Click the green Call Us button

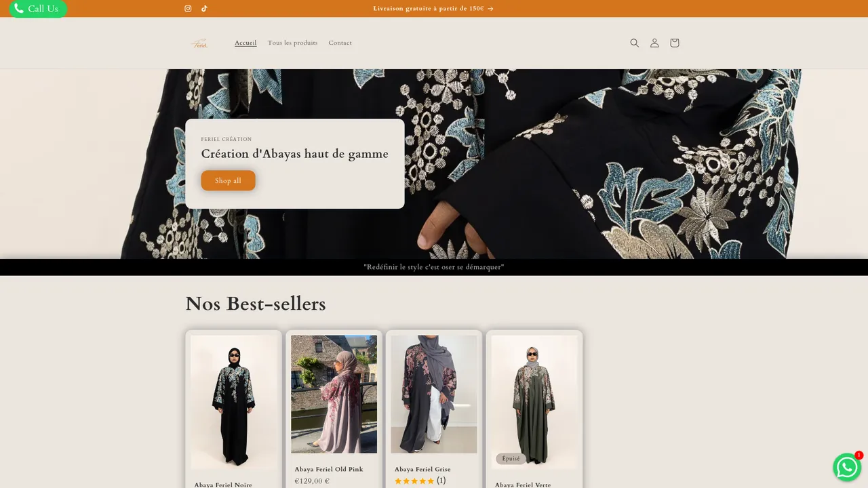(38, 9)
